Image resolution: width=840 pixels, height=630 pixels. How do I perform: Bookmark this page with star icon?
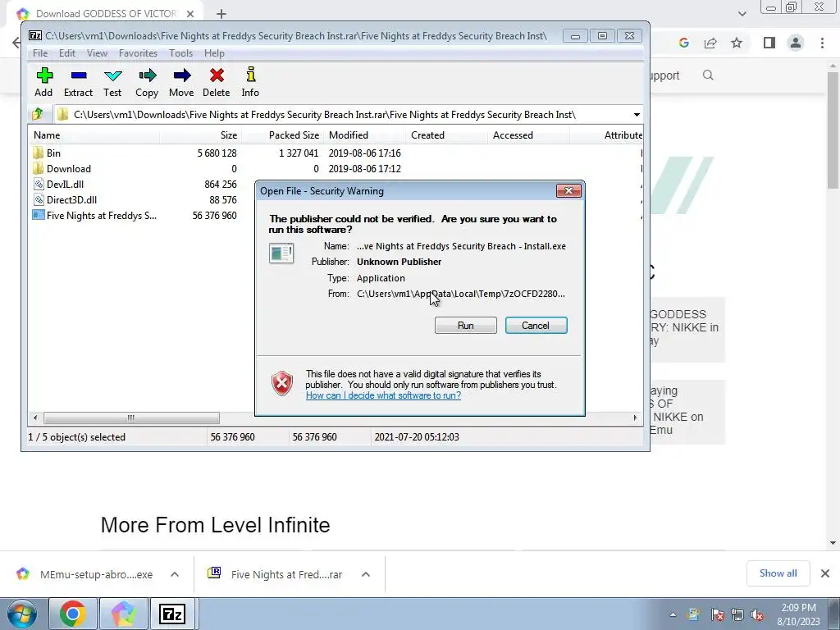point(737,43)
